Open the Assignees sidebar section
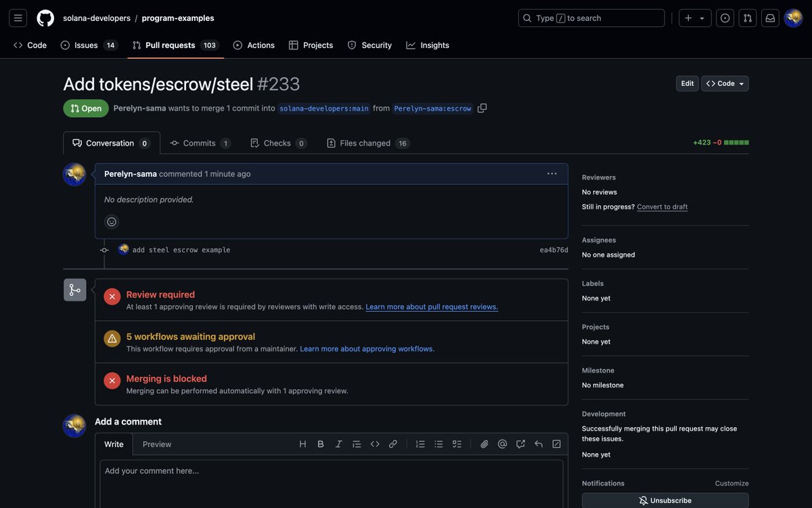812x508 pixels. [x=599, y=240]
